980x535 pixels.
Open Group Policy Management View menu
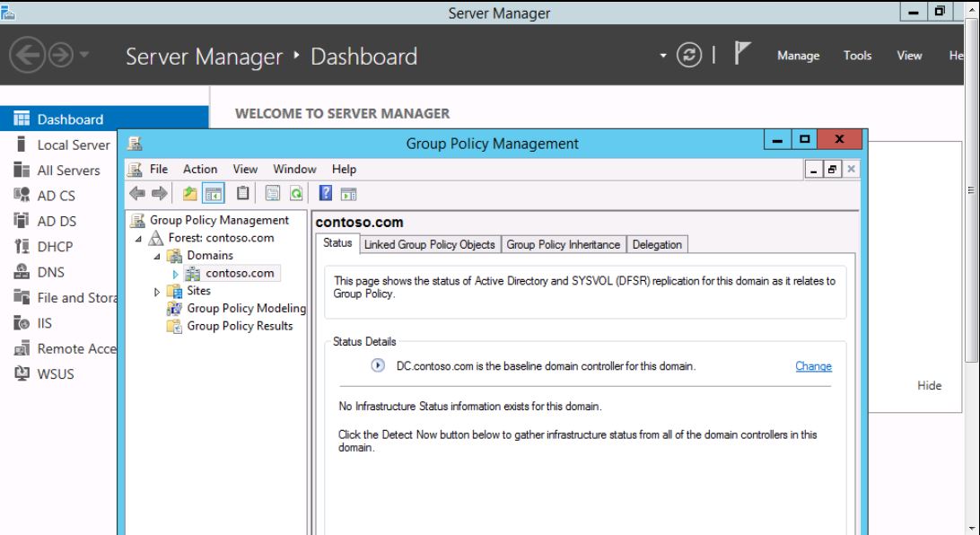point(245,170)
